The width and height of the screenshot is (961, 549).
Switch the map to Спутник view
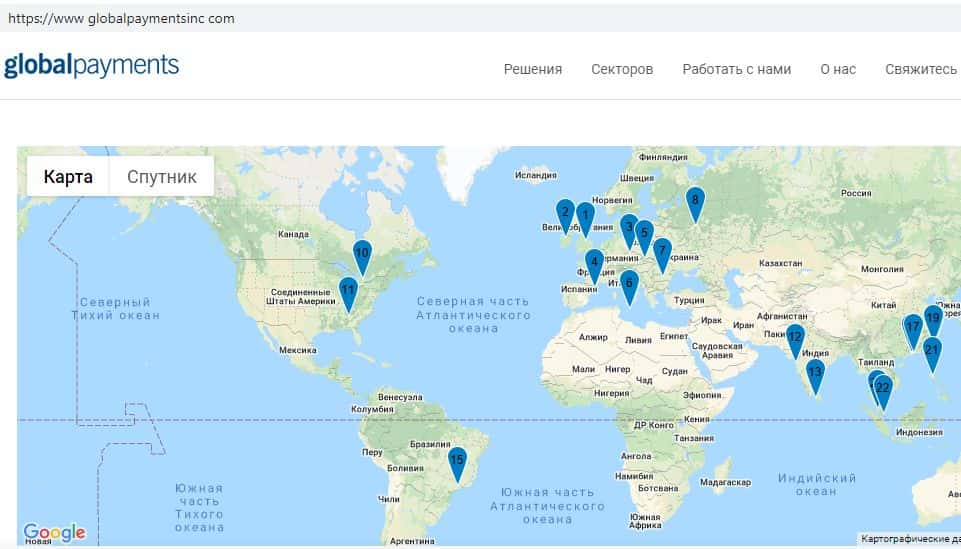click(x=161, y=177)
